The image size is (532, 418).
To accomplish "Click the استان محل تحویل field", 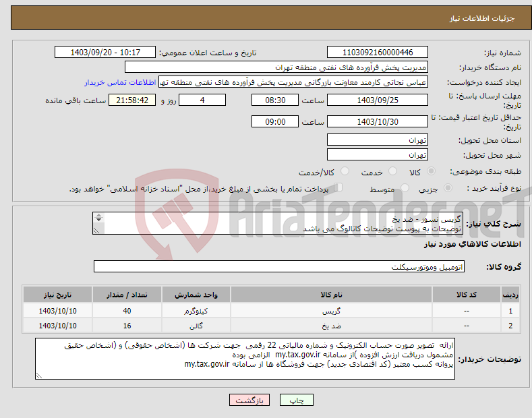I will pos(378,140).
